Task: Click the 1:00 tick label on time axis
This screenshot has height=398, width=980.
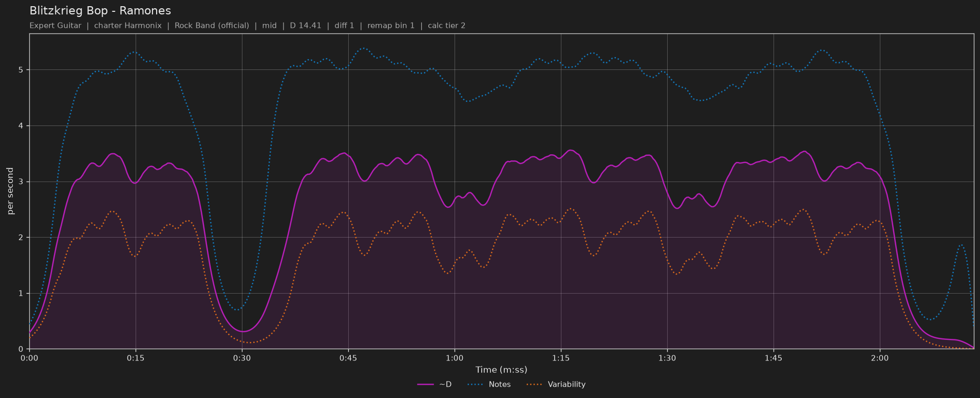Action: point(455,358)
